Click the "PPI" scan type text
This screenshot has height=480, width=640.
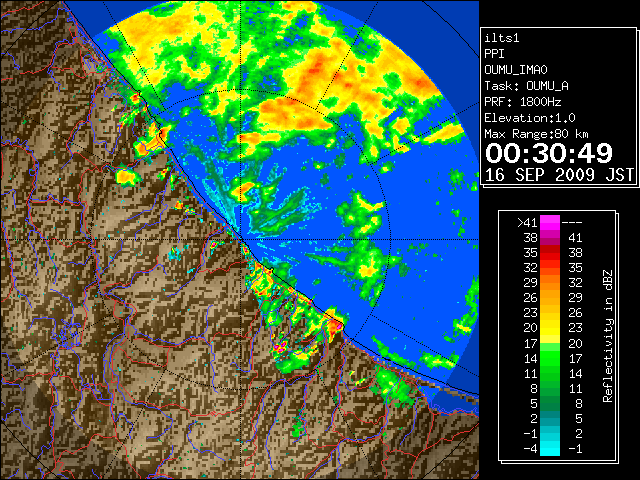(x=494, y=54)
